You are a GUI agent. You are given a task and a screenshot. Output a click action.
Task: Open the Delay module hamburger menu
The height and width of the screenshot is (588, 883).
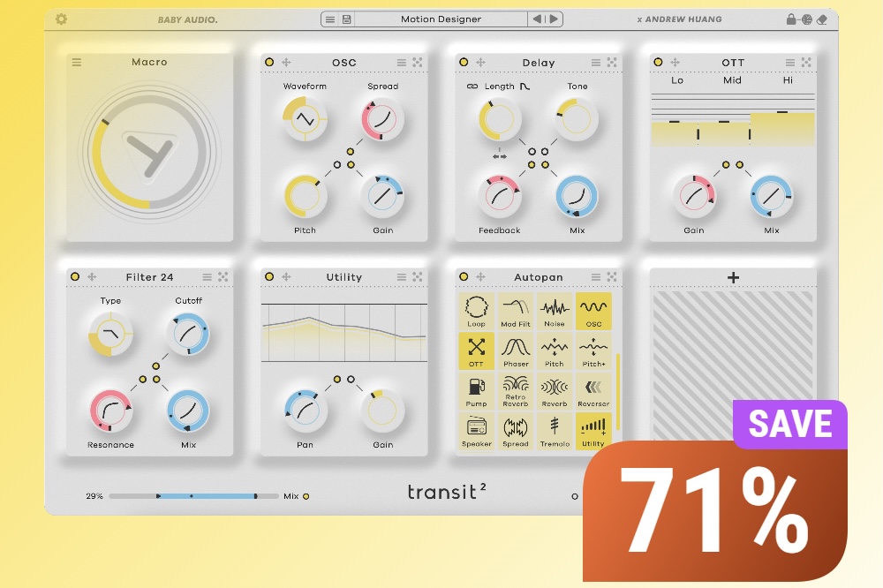click(596, 63)
